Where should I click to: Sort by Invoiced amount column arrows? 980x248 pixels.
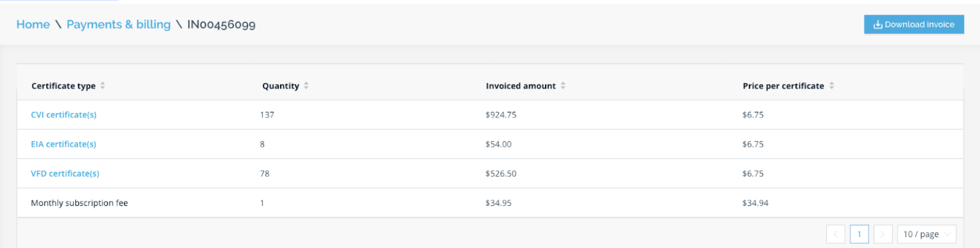tap(563, 86)
